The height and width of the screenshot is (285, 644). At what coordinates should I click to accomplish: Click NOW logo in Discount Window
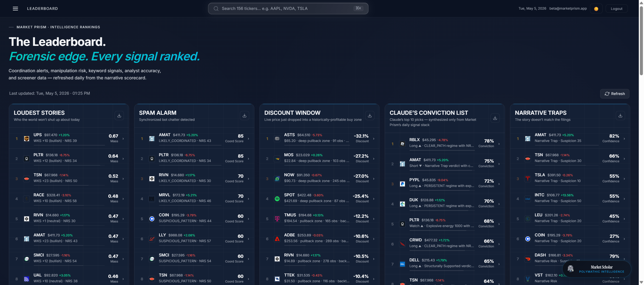click(277, 179)
